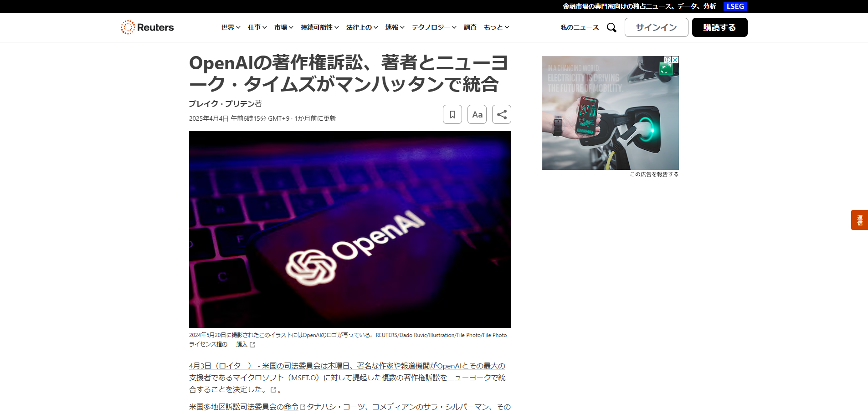868x414 pixels.
Task: Open author link ブレイク・ブリテン
Action: click(221, 104)
